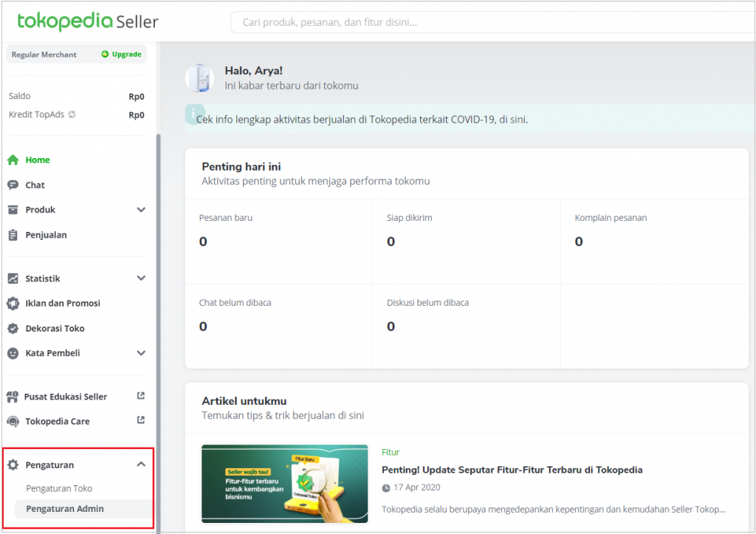
Task: Open the Siap dikirim card
Action: [x=467, y=242]
